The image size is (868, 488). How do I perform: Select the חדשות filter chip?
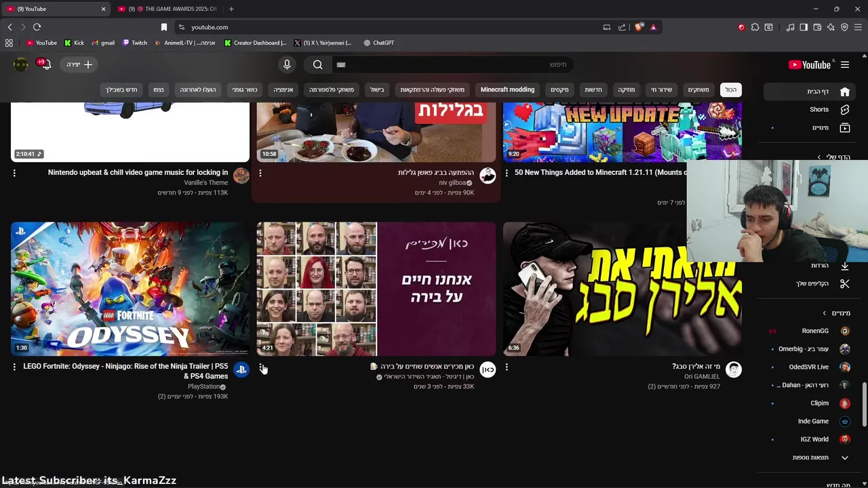(x=593, y=89)
